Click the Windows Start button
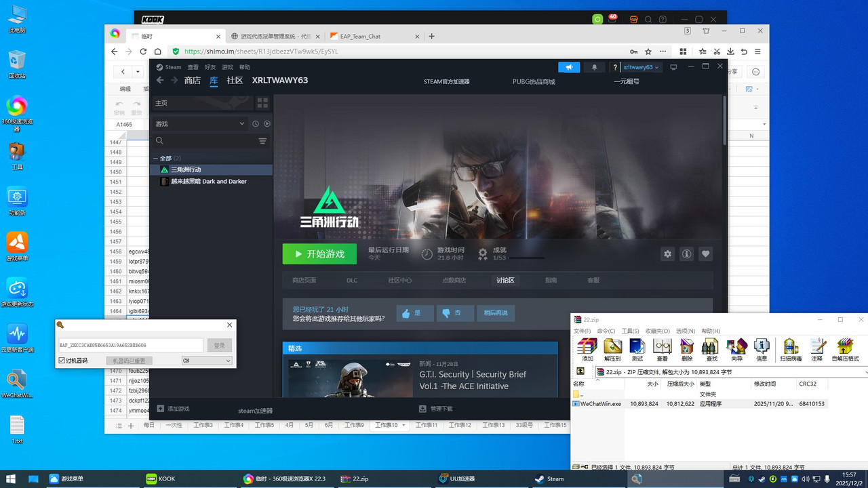 (x=11, y=479)
